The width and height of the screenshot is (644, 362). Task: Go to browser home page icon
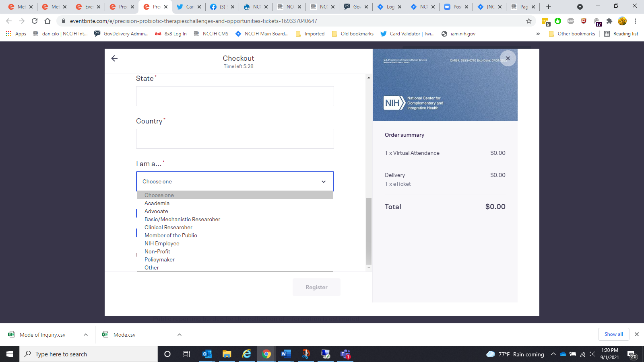click(x=47, y=21)
